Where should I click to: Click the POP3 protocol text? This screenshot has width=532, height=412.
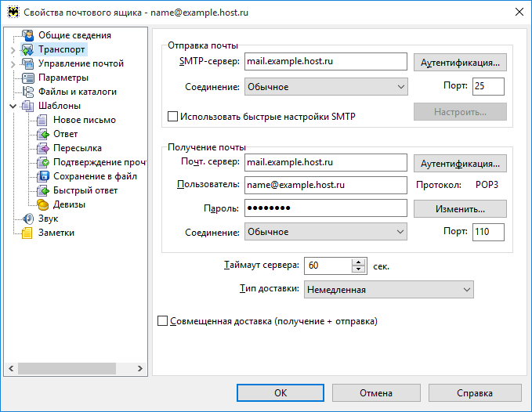click(487, 185)
